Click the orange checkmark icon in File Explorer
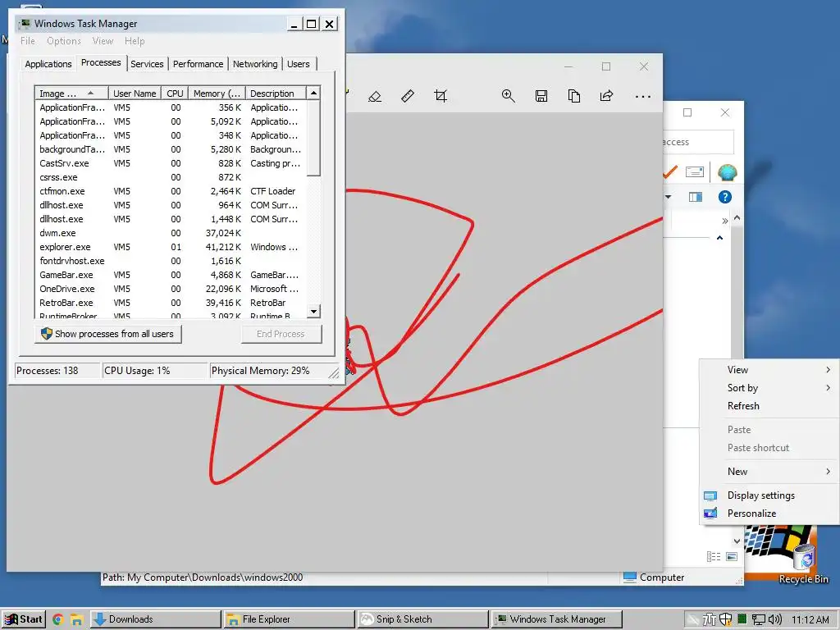 [x=669, y=172]
